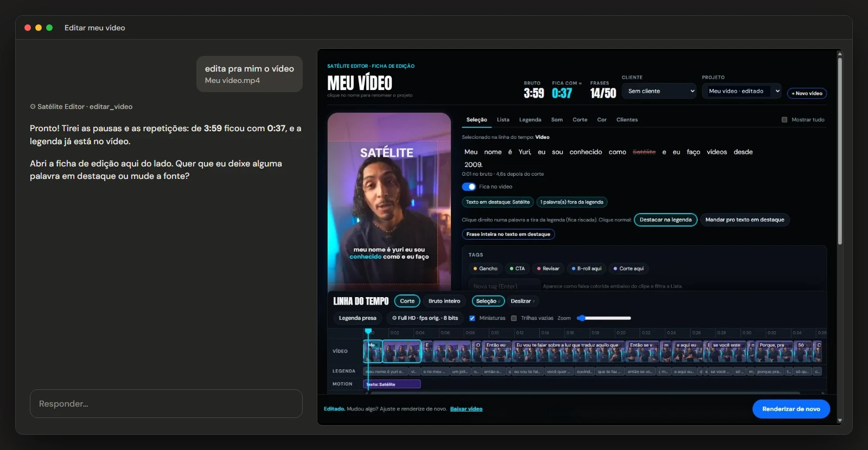Check the Trilhas vazias checkbox

[514, 318]
